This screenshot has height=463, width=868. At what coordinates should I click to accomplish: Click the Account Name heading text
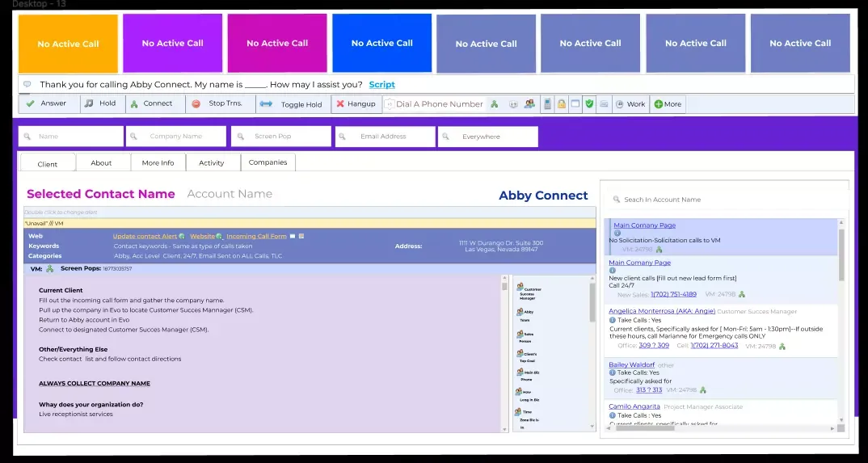tap(230, 194)
